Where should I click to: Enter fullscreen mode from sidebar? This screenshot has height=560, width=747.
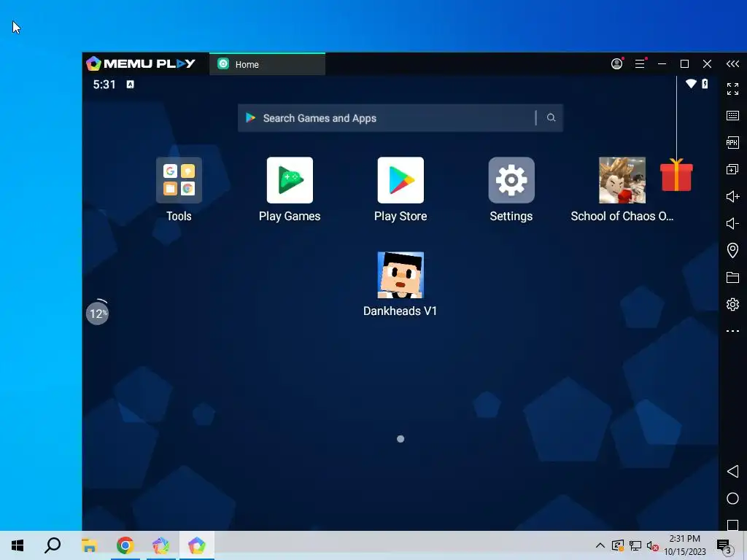tap(732, 89)
